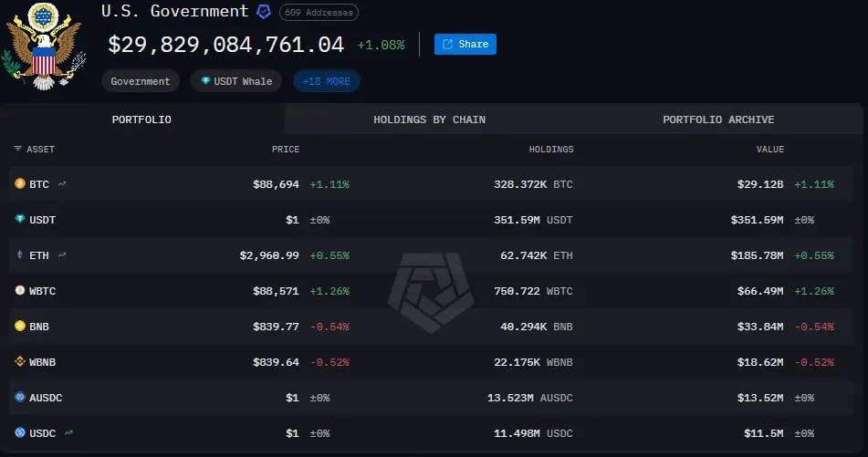The image size is (868, 457).
Task: Open the ETH trend chart arrow
Action: point(62,255)
